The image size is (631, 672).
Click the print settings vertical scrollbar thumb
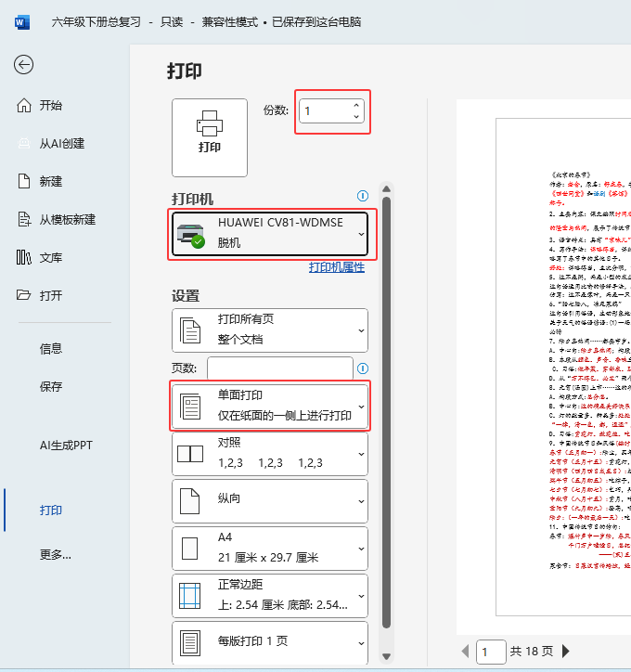pyautogui.click(x=386, y=413)
